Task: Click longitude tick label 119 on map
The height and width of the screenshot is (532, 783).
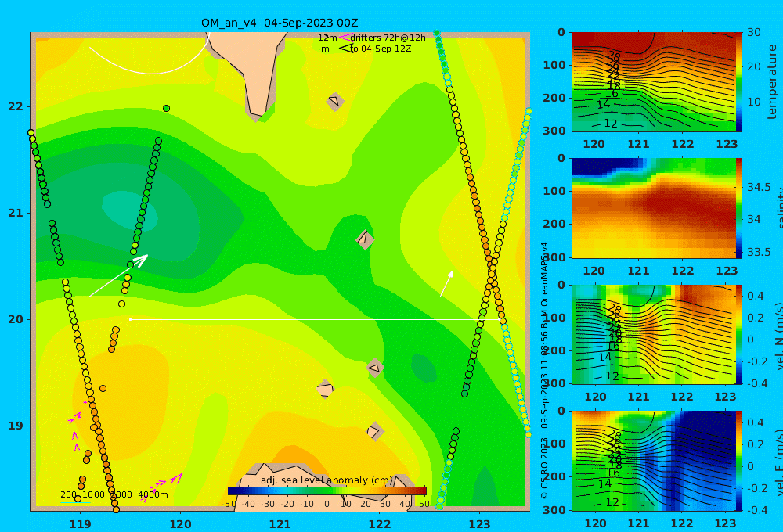Action: pyautogui.click(x=80, y=524)
